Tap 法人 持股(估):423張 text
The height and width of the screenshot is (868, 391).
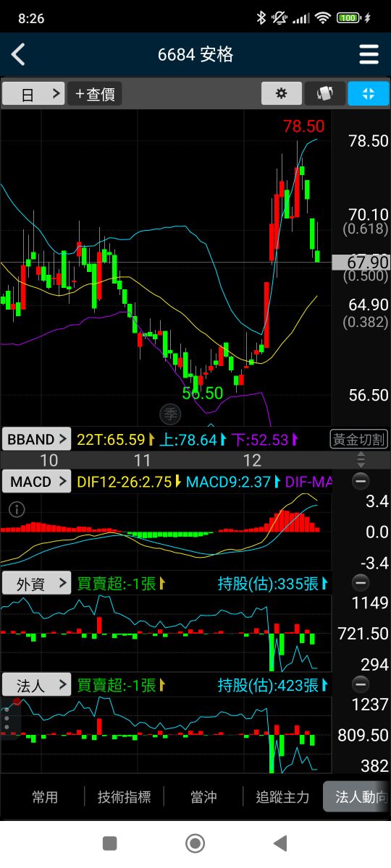[269, 685]
